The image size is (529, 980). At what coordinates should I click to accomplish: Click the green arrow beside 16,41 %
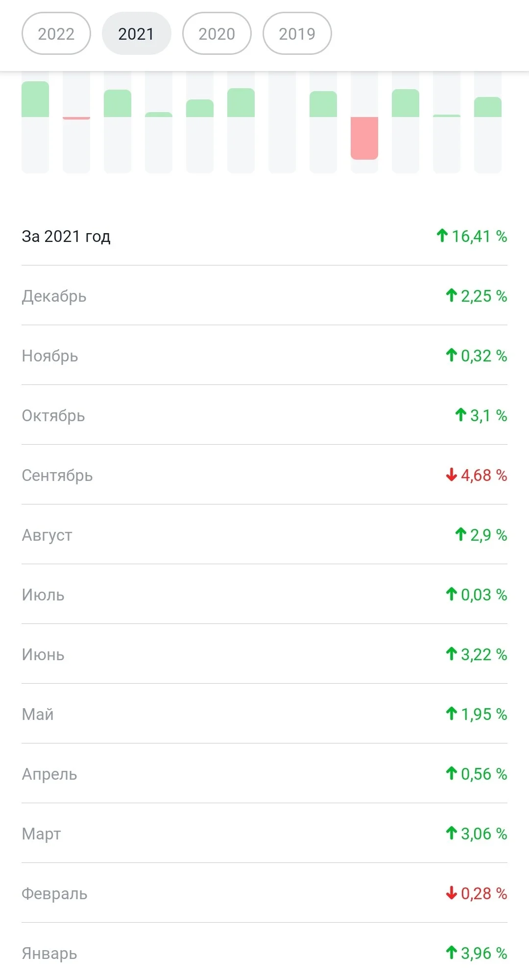point(442,236)
